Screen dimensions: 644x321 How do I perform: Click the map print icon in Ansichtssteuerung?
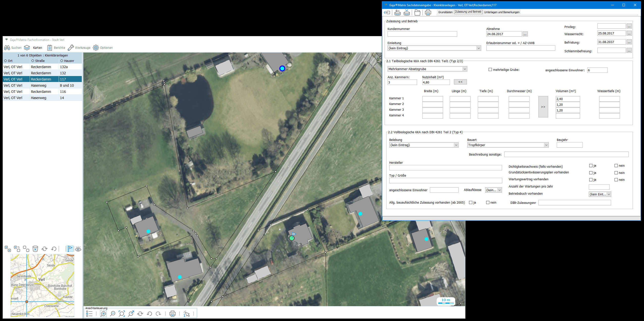click(x=172, y=314)
